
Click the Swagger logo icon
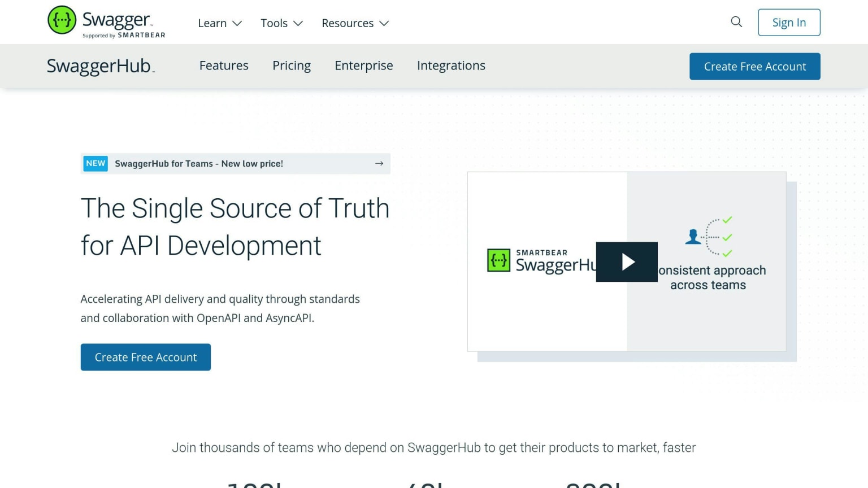pyautogui.click(x=62, y=20)
